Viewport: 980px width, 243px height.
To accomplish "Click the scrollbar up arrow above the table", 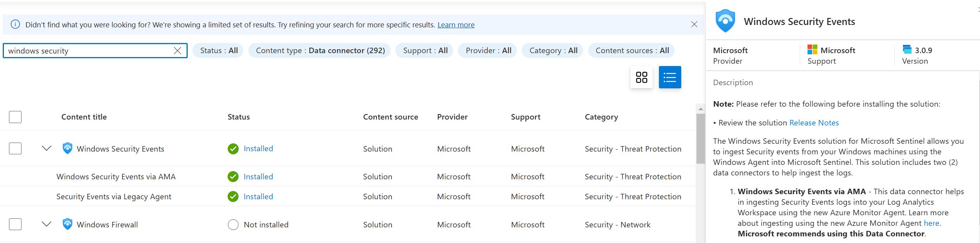I will coord(700,109).
